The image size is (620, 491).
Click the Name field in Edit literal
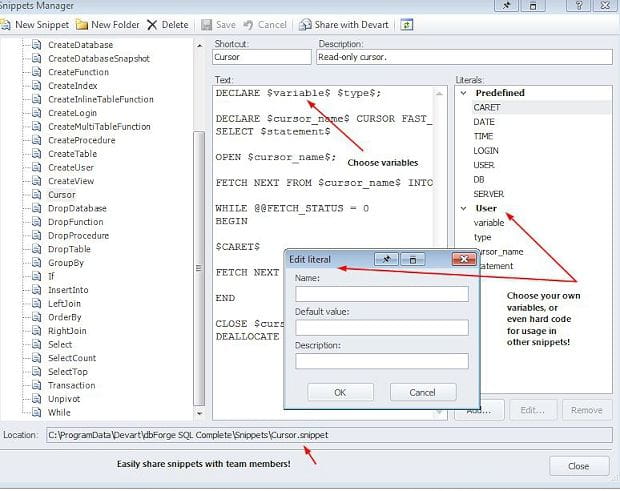(381, 294)
